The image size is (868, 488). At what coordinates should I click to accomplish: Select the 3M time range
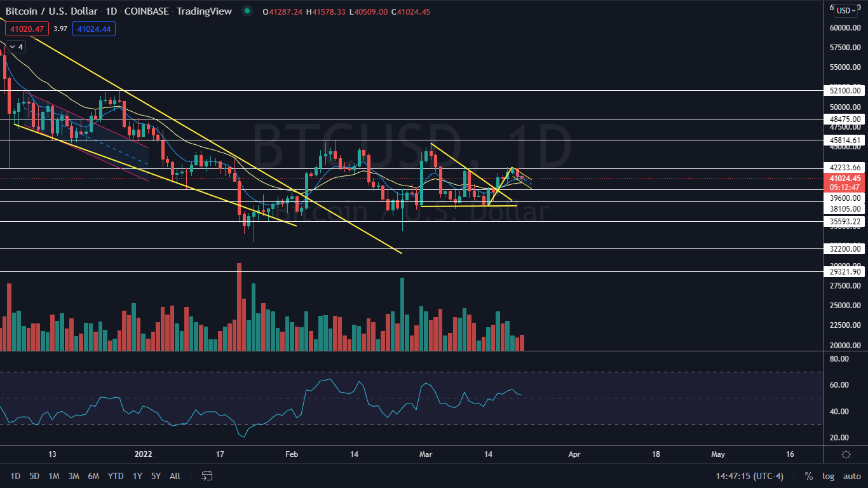click(x=74, y=476)
